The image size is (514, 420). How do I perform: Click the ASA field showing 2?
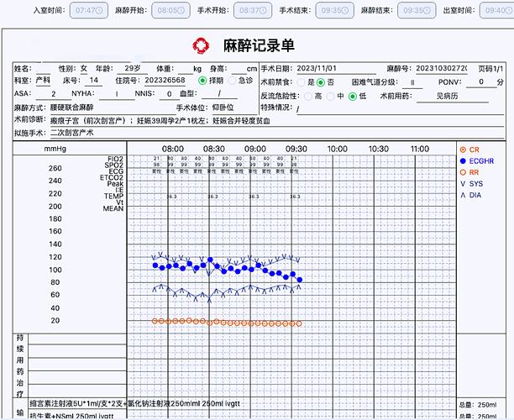pyautogui.click(x=54, y=94)
